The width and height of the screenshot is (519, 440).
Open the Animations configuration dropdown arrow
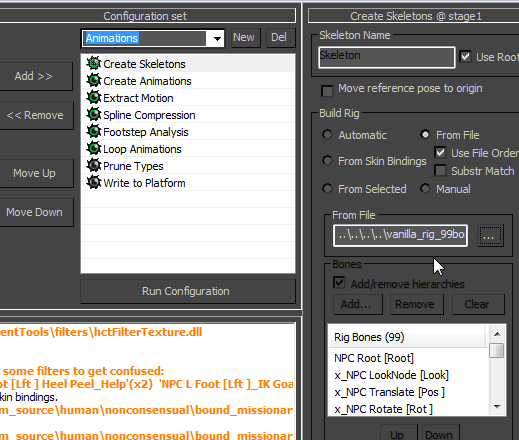coord(217,38)
